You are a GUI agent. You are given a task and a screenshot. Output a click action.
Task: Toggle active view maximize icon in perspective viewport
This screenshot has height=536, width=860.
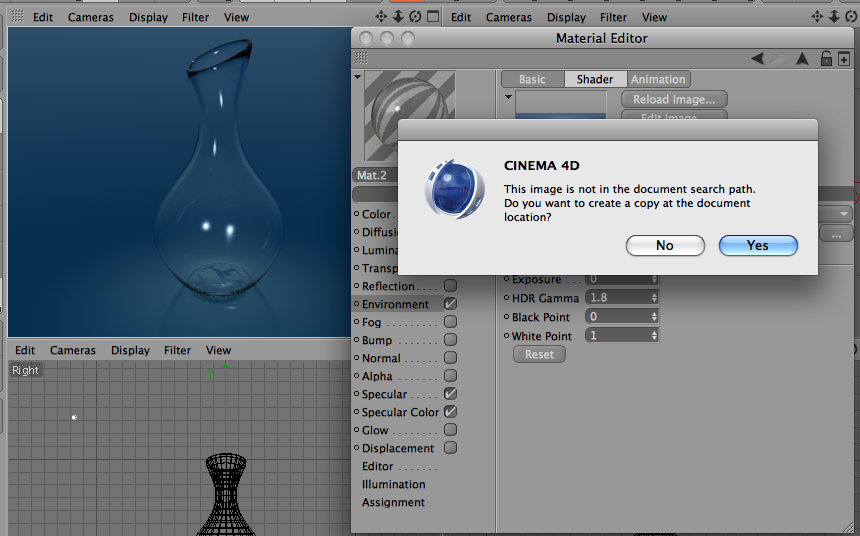click(433, 16)
